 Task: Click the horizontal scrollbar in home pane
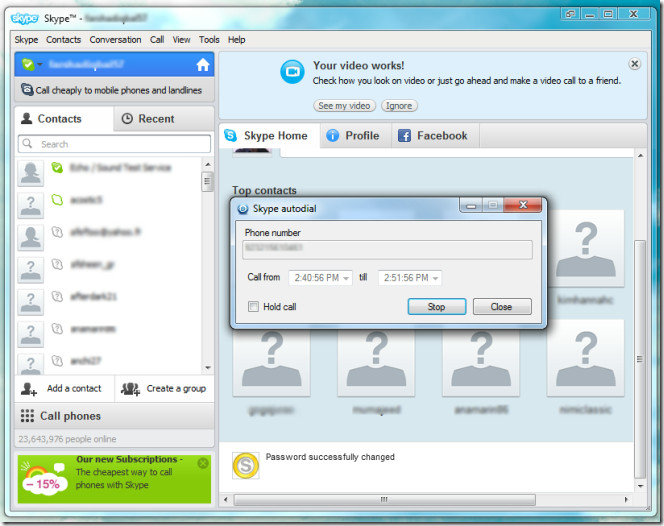tap(385, 500)
